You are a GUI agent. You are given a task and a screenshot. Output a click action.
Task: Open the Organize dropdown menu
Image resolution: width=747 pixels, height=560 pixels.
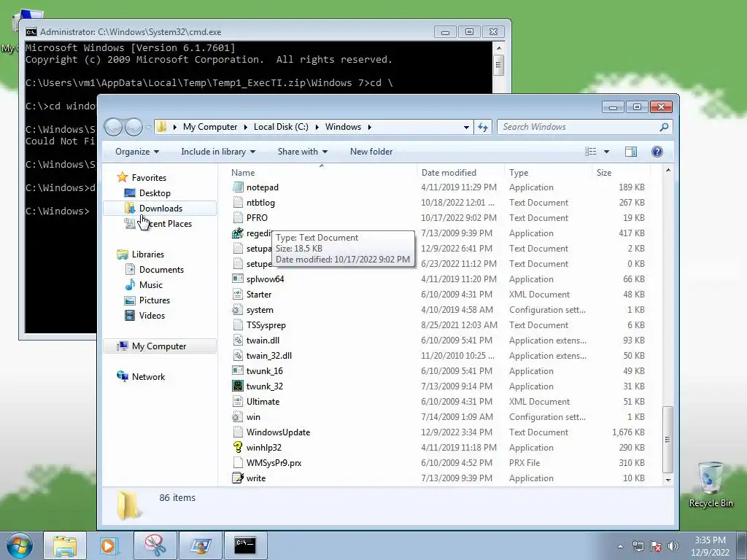click(136, 152)
